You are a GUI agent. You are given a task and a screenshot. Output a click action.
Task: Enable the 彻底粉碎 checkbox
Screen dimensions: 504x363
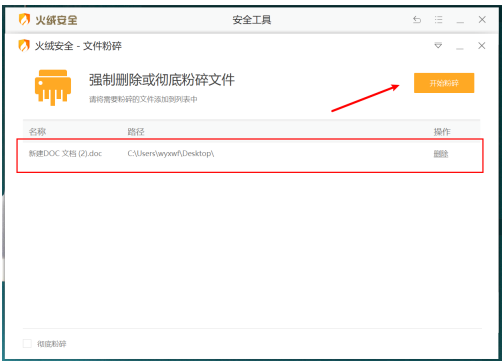click(27, 343)
